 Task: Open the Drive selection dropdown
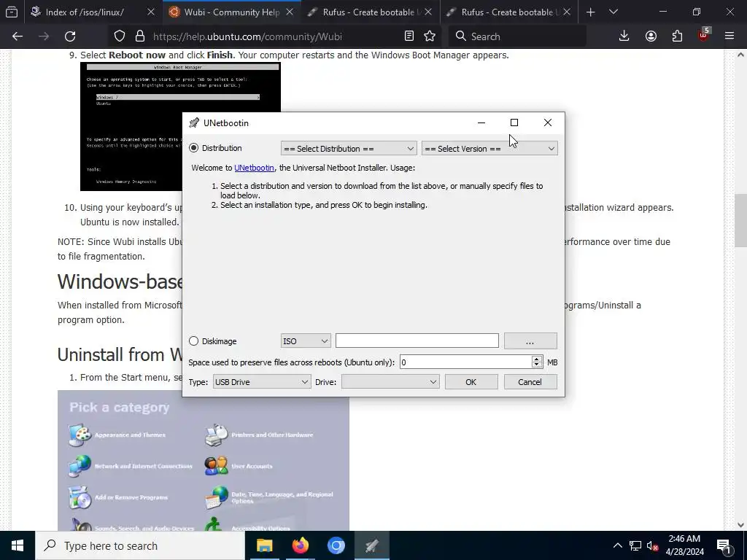(390, 382)
